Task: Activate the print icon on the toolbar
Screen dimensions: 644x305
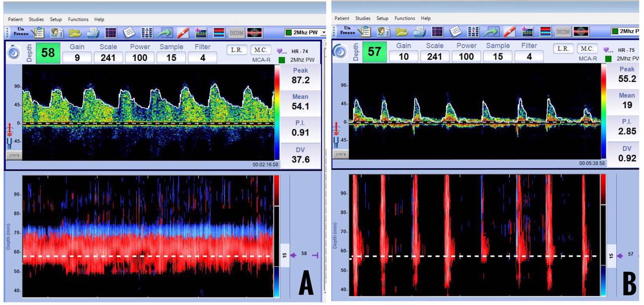Action: point(93,32)
